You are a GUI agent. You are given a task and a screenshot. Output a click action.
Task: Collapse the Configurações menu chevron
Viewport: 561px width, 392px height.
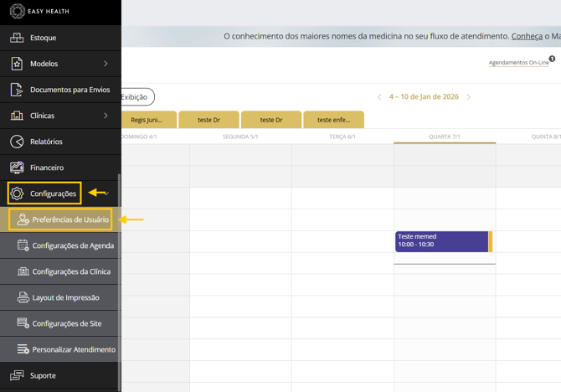[x=106, y=193]
